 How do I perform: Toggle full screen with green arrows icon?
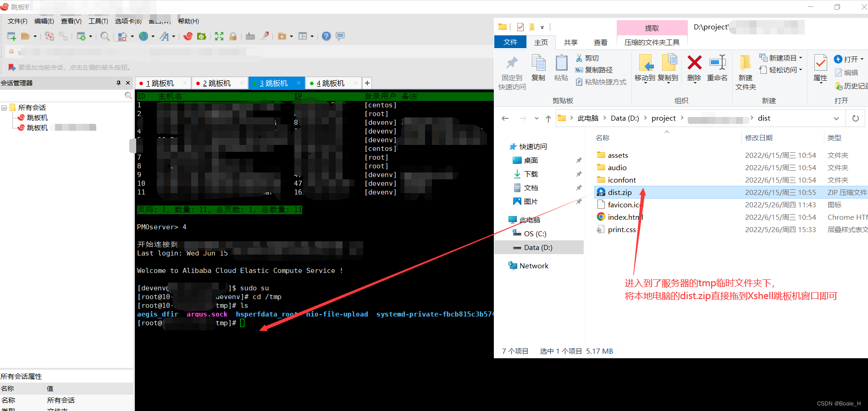219,36
